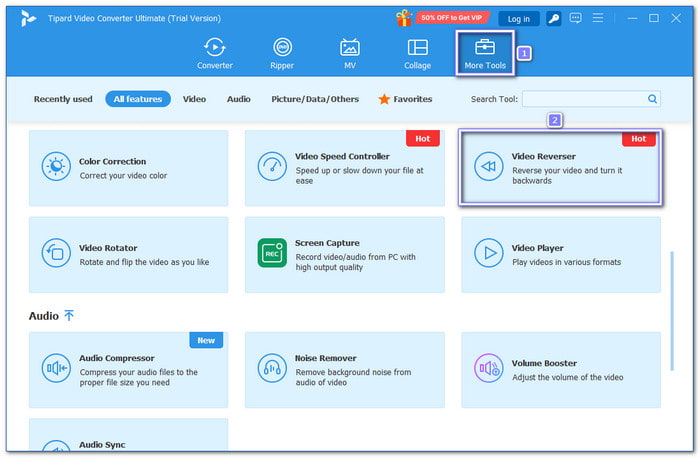
Task: Launch the Video Reverser title
Action: (543, 157)
